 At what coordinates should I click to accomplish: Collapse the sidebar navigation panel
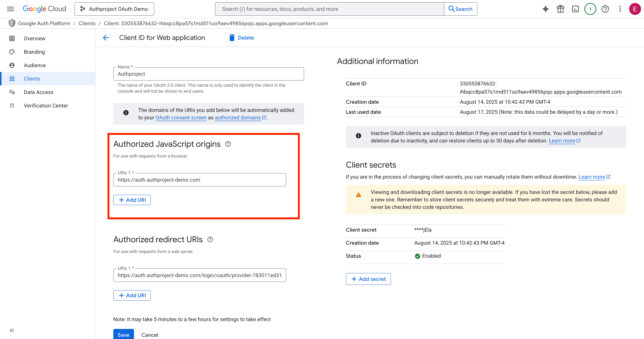click(x=12, y=330)
